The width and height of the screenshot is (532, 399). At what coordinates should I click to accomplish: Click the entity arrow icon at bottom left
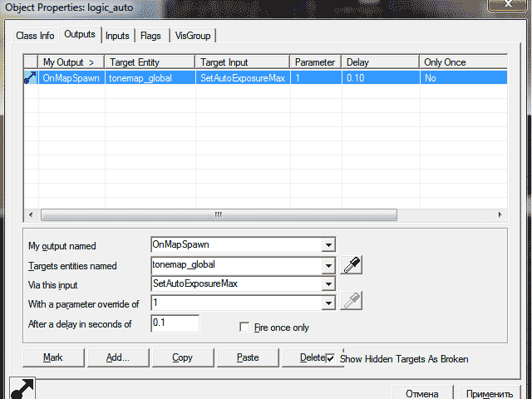pos(22,388)
